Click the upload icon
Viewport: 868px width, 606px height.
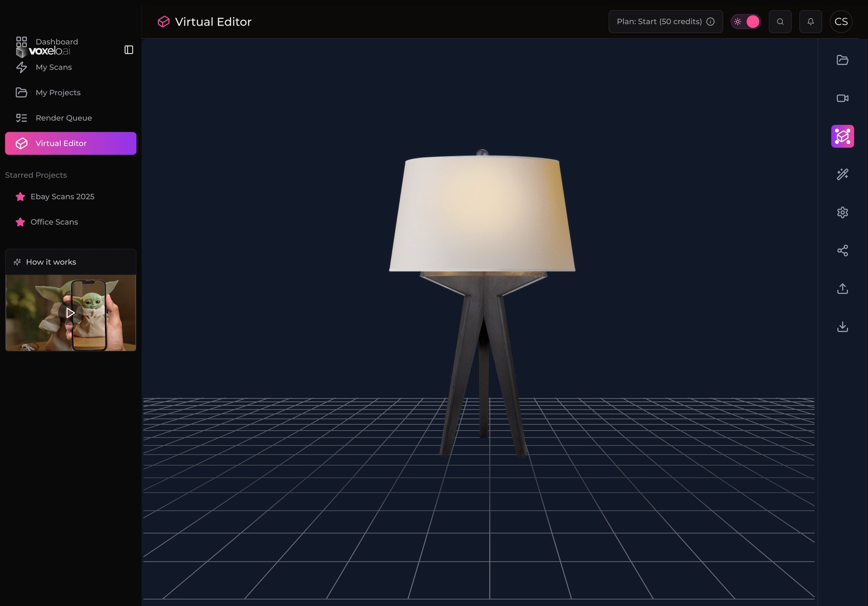[842, 288]
